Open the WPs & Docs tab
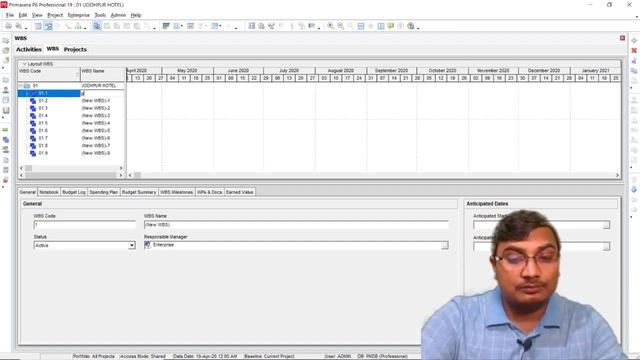This screenshot has width=640, height=360. tap(209, 192)
